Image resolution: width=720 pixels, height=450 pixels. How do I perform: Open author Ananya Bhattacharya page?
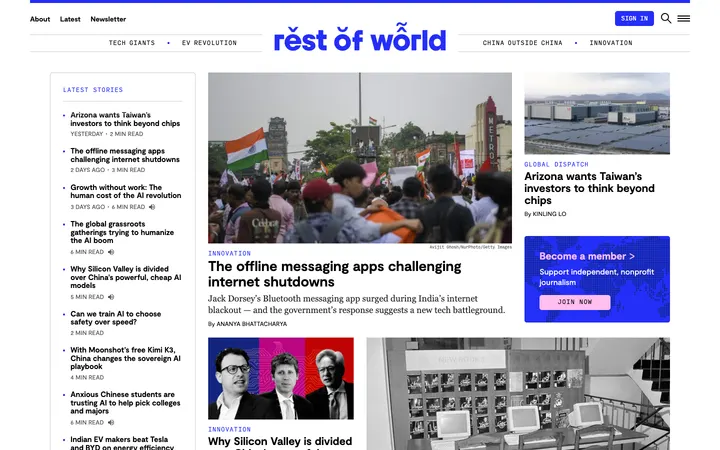point(252,324)
